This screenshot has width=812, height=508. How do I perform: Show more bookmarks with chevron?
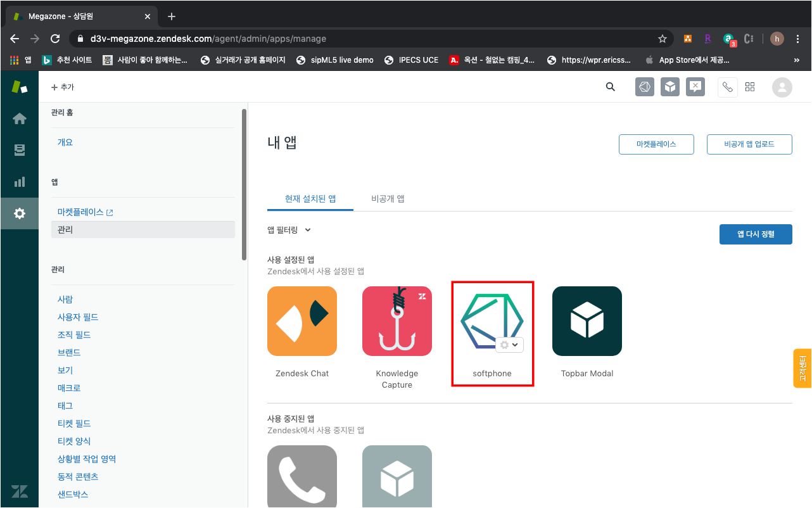797,60
